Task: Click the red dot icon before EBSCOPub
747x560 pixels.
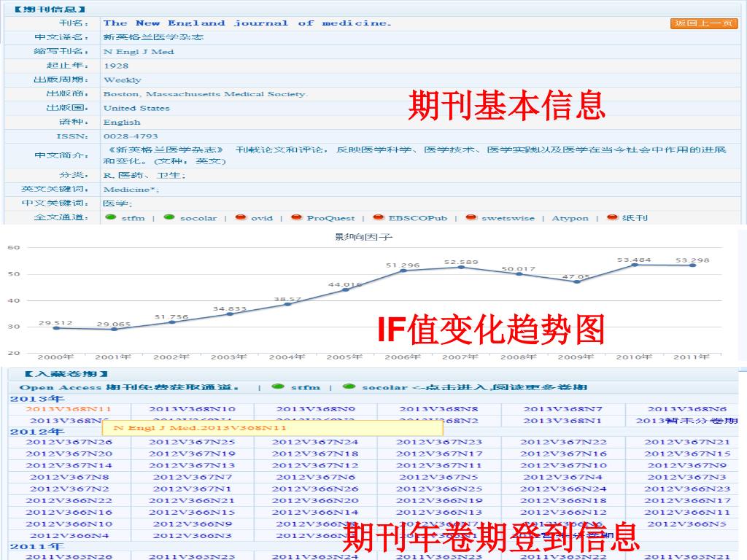Action: [x=379, y=217]
